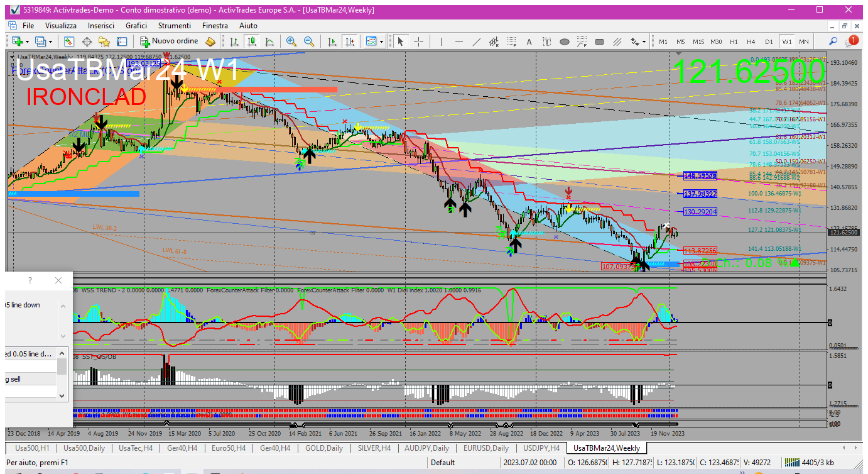The width and height of the screenshot is (868, 474).
Task: Toggle the Data Window crosshair icon
Action: pos(87,41)
